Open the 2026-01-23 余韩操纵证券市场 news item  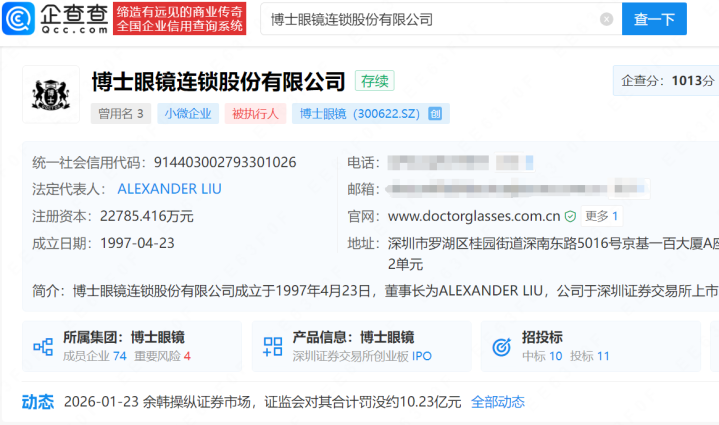coord(262,402)
